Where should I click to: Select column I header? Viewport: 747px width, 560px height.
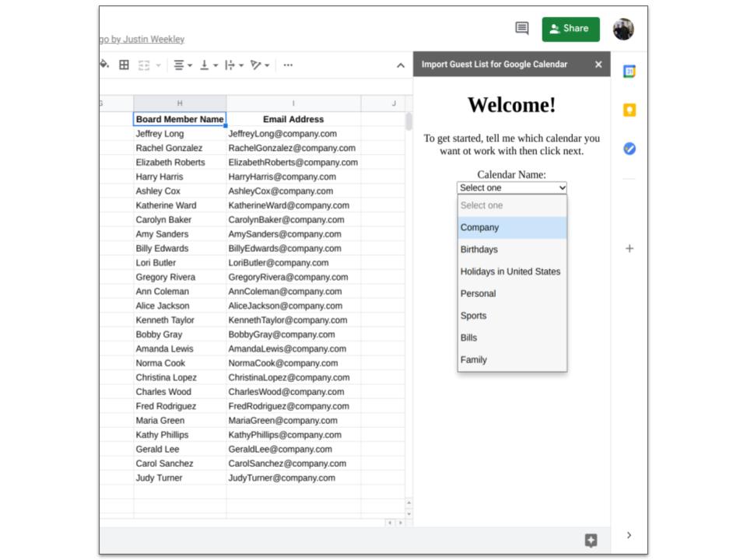coord(293,103)
